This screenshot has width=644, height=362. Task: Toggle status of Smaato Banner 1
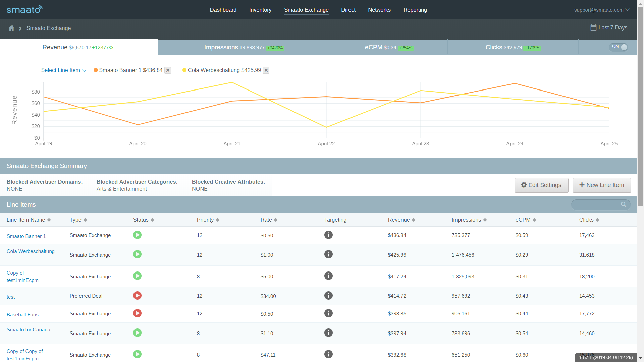[137, 235]
